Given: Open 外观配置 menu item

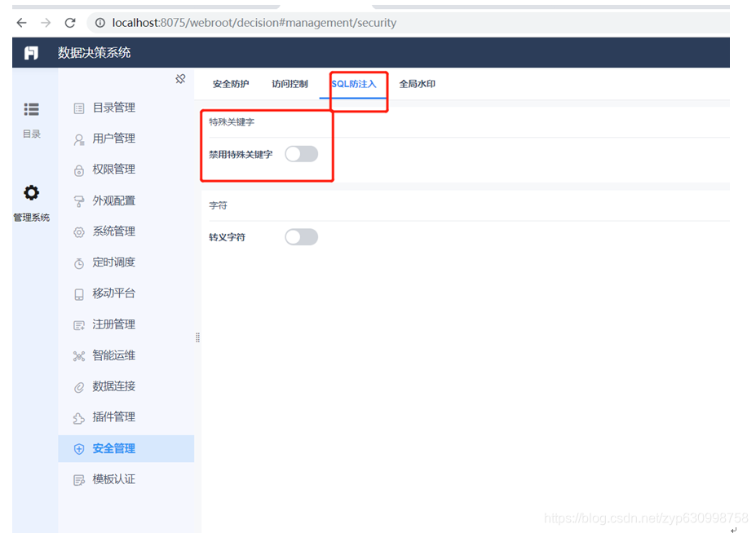Looking at the screenshot, I should pyautogui.click(x=126, y=200).
